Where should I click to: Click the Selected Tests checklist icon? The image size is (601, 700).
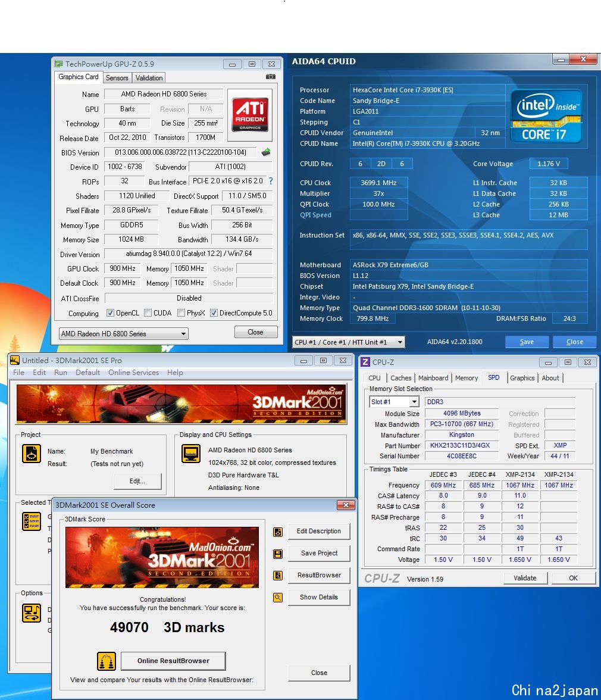pos(32,521)
